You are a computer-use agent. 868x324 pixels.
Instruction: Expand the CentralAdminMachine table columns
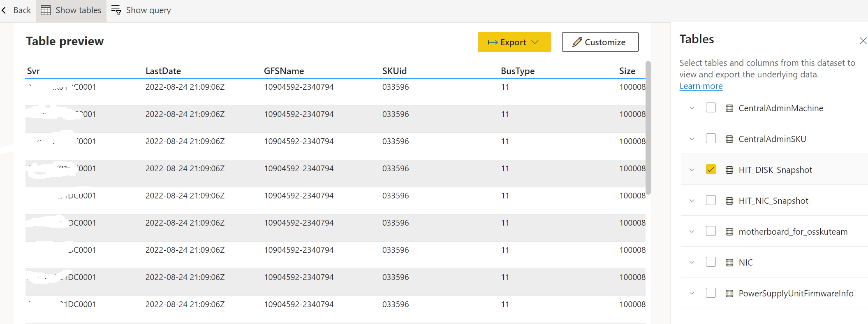click(x=692, y=108)
